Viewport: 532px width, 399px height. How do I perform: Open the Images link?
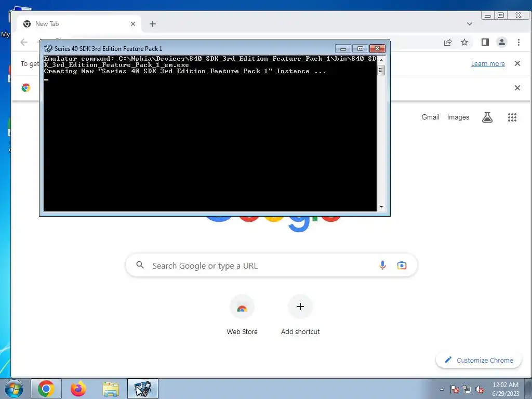pyautogui.click(x=458, y=117)
